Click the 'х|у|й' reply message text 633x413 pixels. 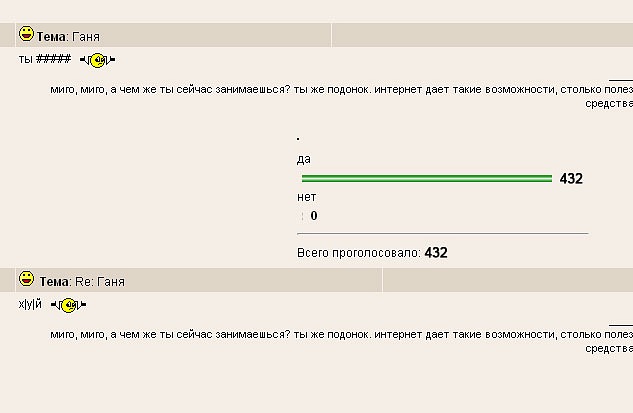[31, 304]
